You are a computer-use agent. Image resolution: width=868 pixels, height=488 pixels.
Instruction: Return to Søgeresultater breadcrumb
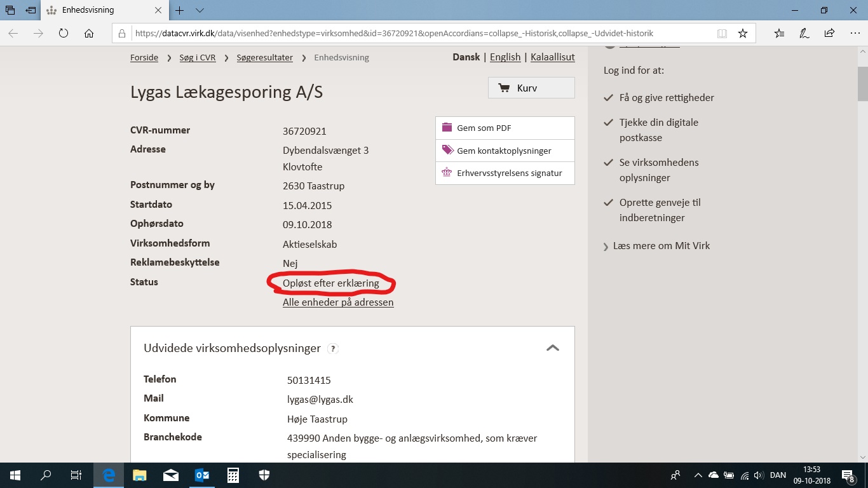pyautogui.click(x=264, y=58)
